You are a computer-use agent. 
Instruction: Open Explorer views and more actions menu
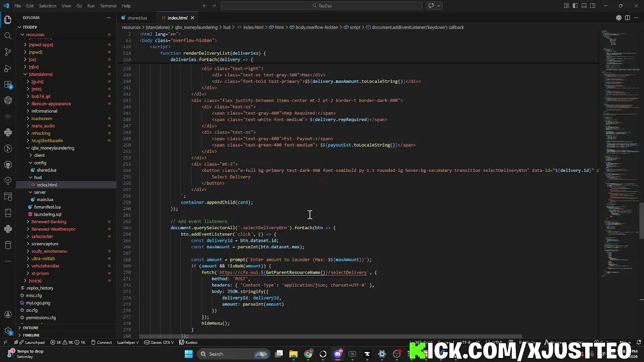108,18
